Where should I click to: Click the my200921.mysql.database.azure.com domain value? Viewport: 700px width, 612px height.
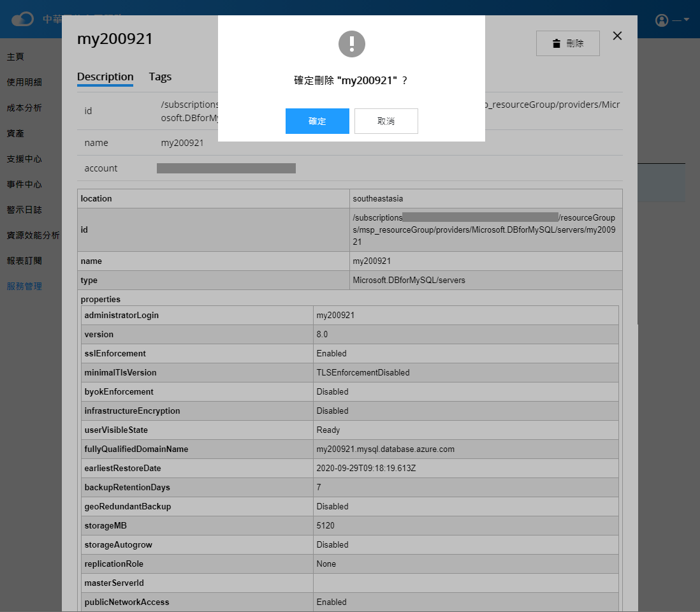[385, 449]
